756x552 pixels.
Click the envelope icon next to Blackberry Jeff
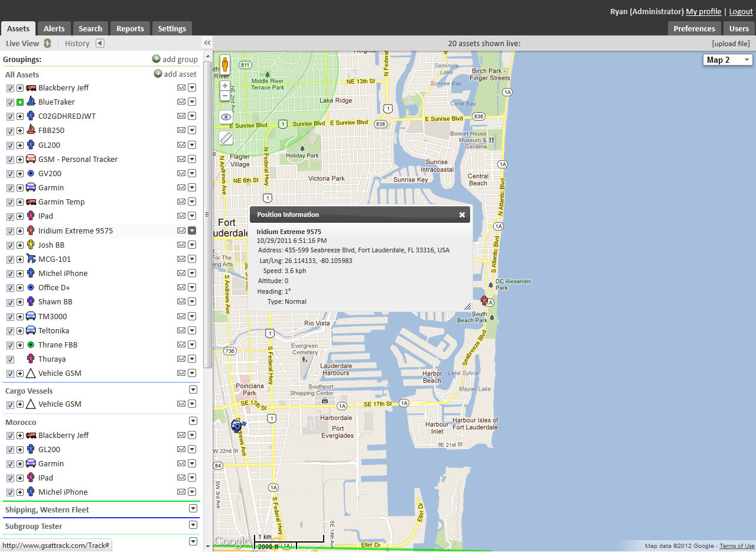[181, 88]
